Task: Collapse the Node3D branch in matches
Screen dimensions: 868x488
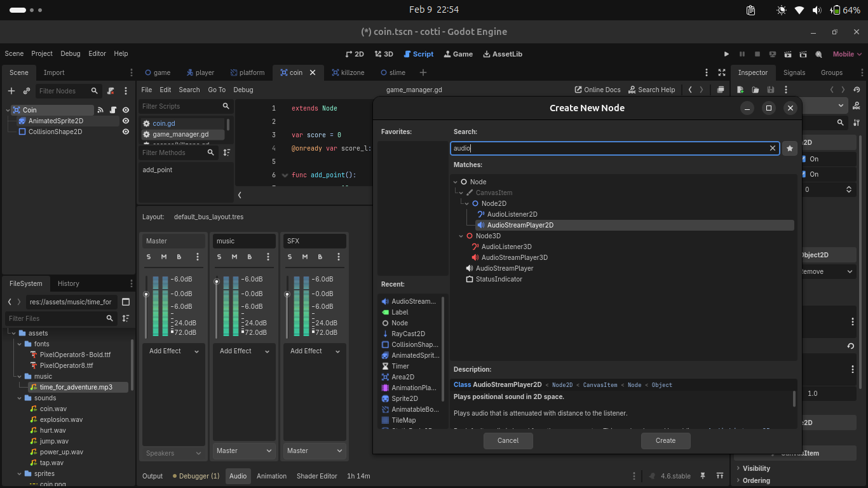Action: pyautogui.click(x=461, y=236)
